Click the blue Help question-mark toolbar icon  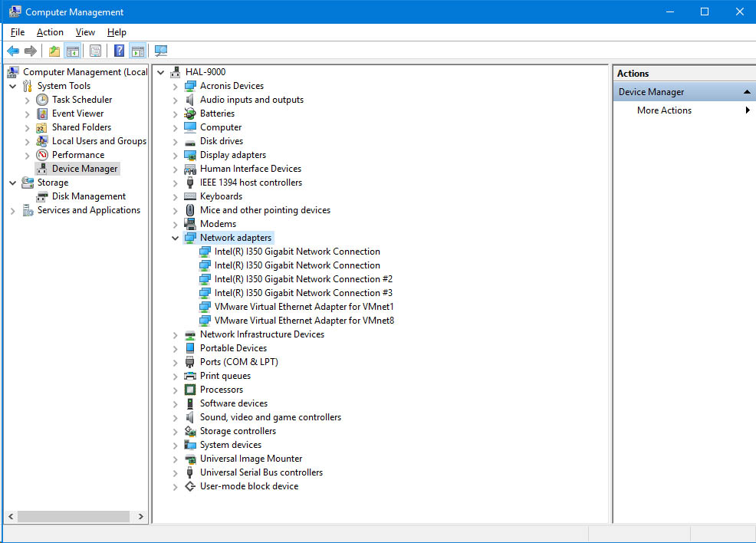coord(119,51)
